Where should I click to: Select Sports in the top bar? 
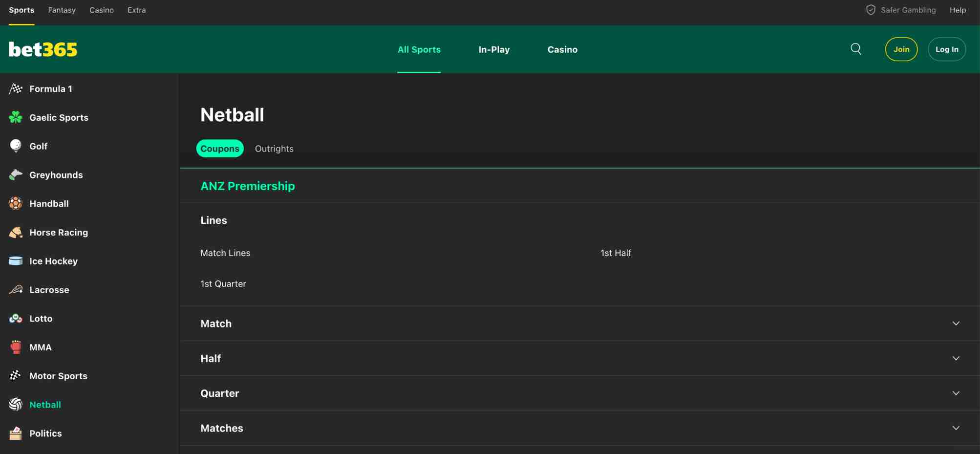pyautogui.click(x=21, y=10)
